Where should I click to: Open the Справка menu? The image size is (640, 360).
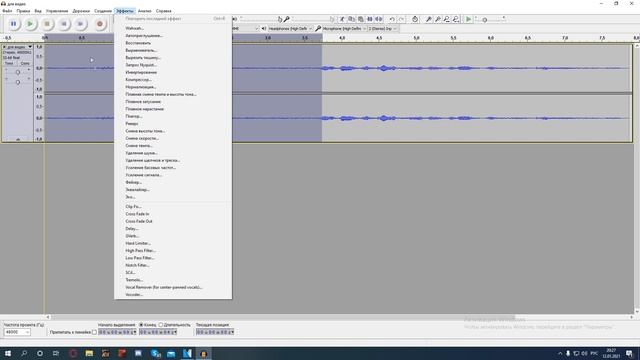pyautogui.click(x=163, y=11)
